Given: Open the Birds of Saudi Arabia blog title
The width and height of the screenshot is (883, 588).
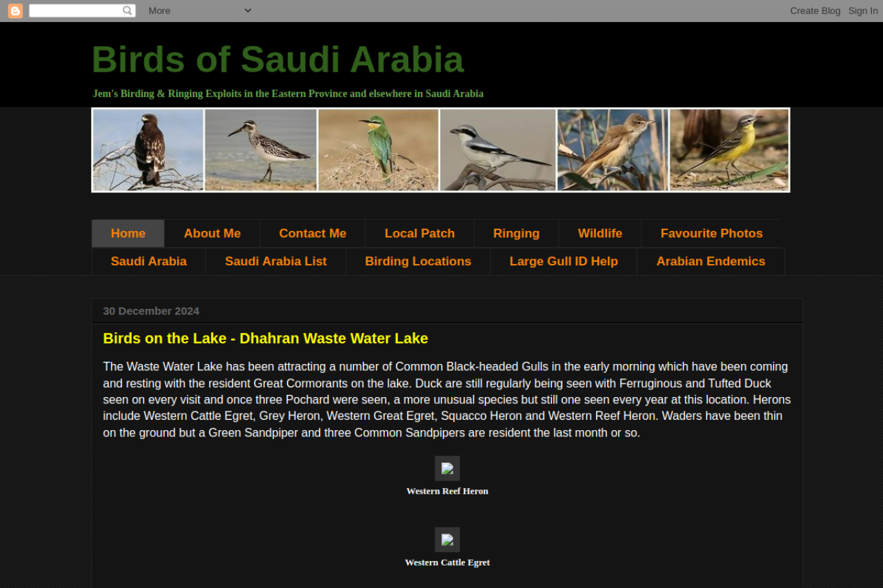Looking at the screenshot, I should pyautogui.click(x=278, y=59).
